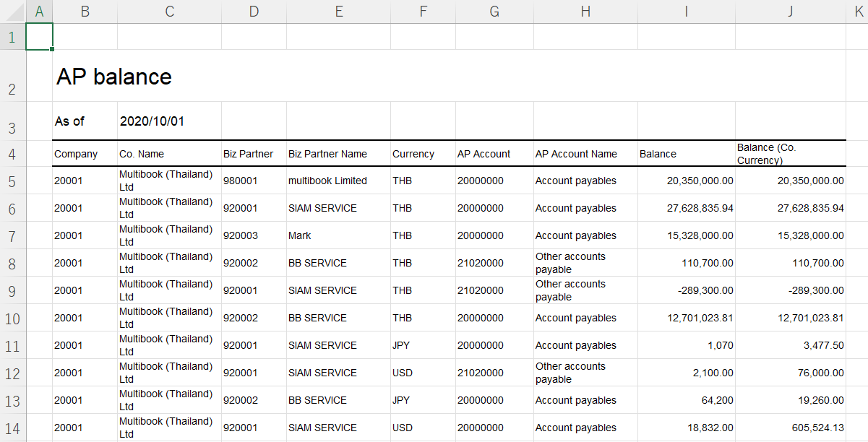Click the 'Company' column heading cell
Image resolution: width=868 pixels, height=442 pixels.
(85, 154)
